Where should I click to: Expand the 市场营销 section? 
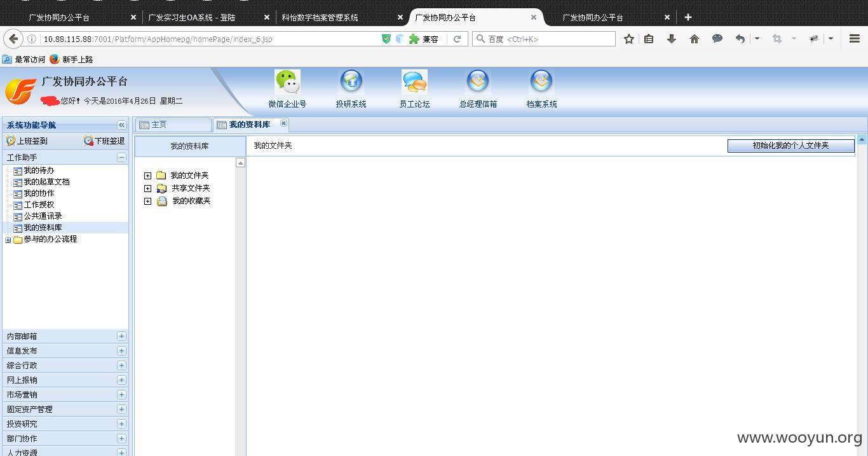tap(121, 395)
